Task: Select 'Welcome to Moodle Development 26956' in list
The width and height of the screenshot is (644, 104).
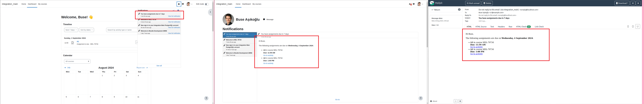Action: pyautogui.click(x=240, y=54)
